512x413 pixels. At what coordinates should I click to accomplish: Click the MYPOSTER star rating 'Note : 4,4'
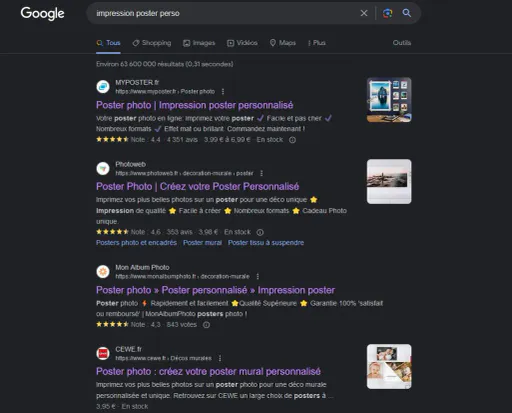(128, 140)
